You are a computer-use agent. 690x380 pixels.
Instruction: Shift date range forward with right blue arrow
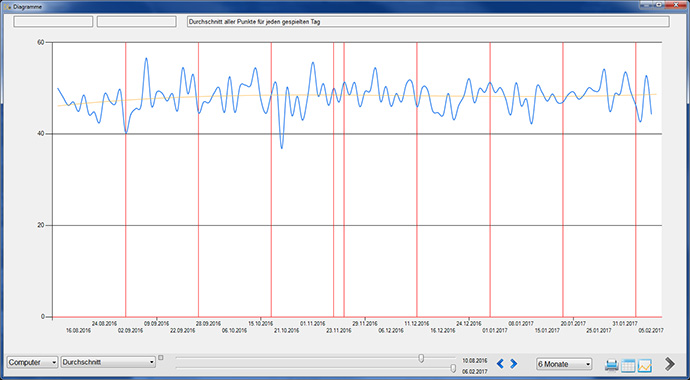tap(514, 364)
